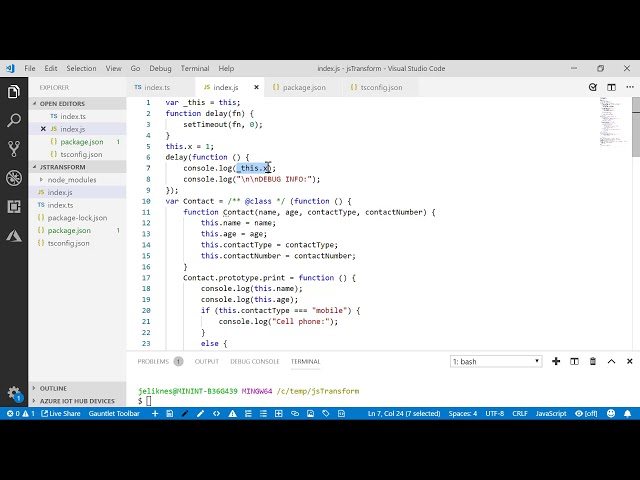The image size is (640, 480).
Task: Change end of line sequence CRLF
Action: [520, 413]
